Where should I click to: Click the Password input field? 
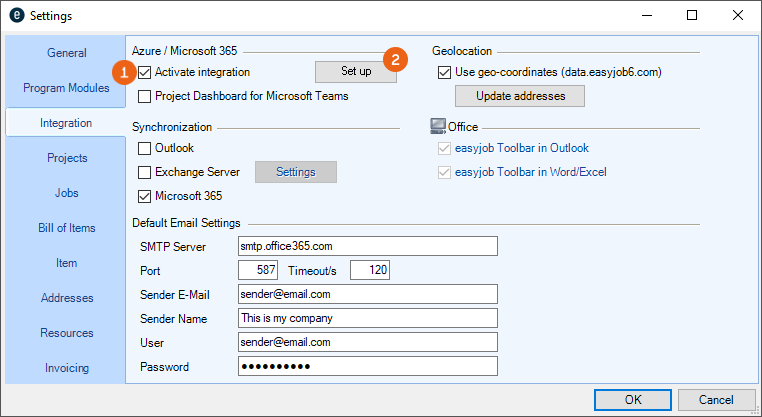pyautogui.click(x=367, y=367)
